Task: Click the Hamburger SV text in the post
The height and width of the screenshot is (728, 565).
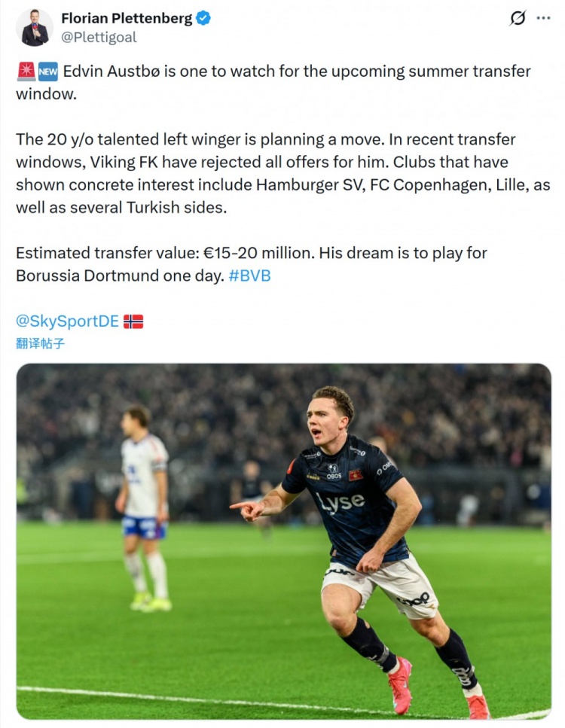Action: pyautogui.click(x=310, y=185)
